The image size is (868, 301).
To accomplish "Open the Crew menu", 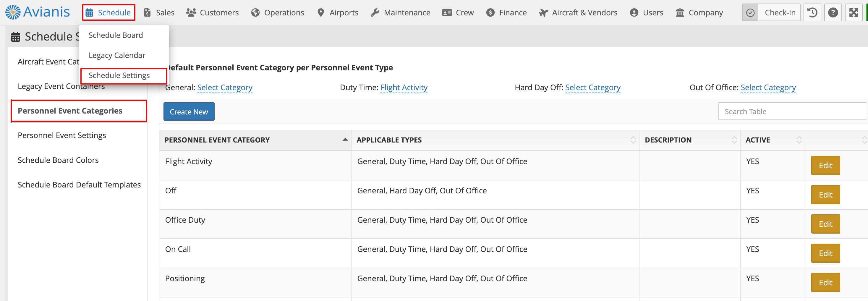I will click(x=458, y=13).
